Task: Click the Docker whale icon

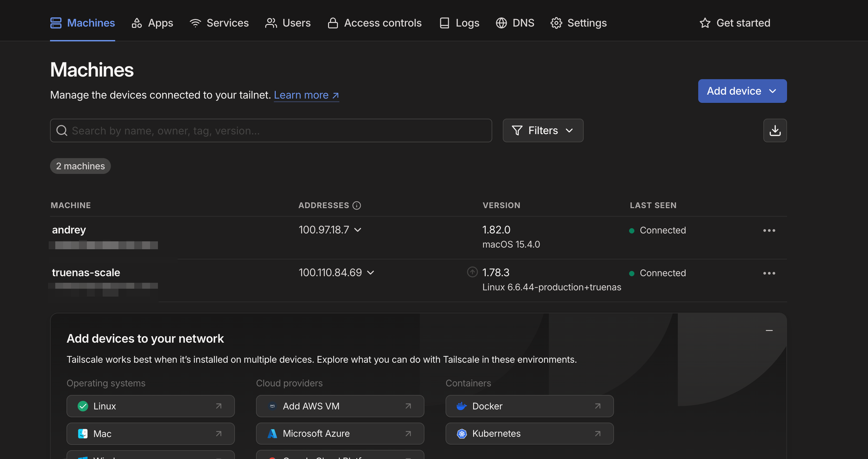Action: tap(462, 406)
